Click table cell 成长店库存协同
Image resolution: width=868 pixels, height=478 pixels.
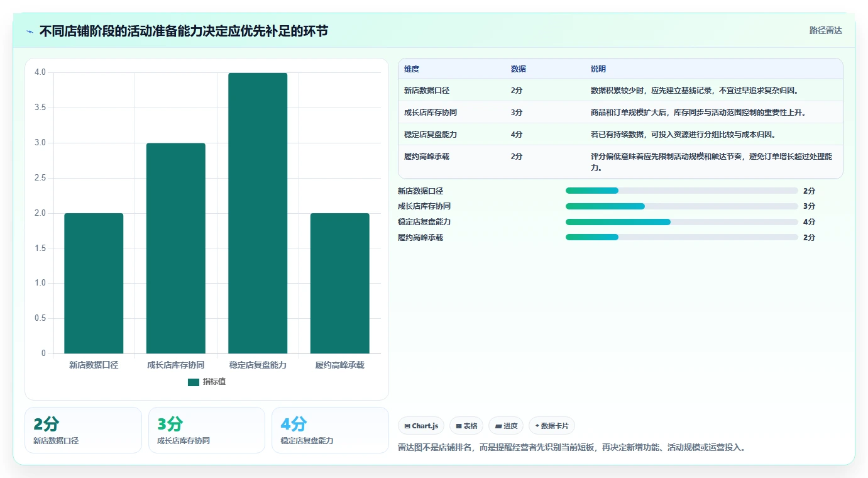(x=431, y=113)
